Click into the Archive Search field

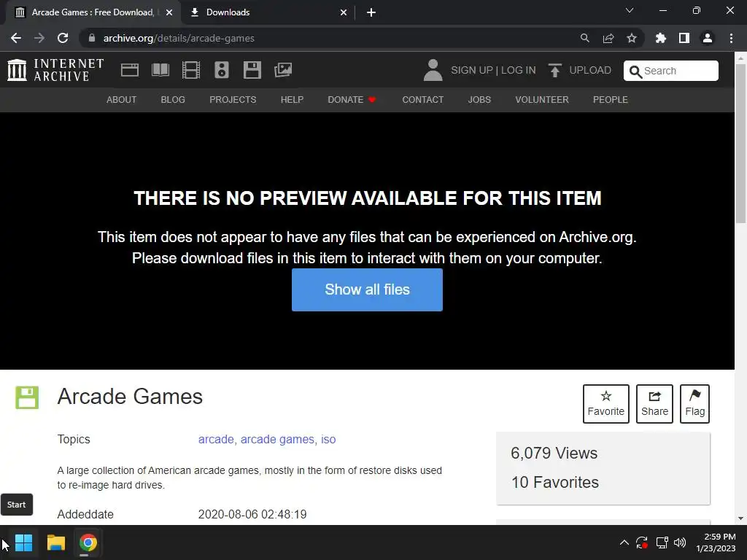point(671,71)
